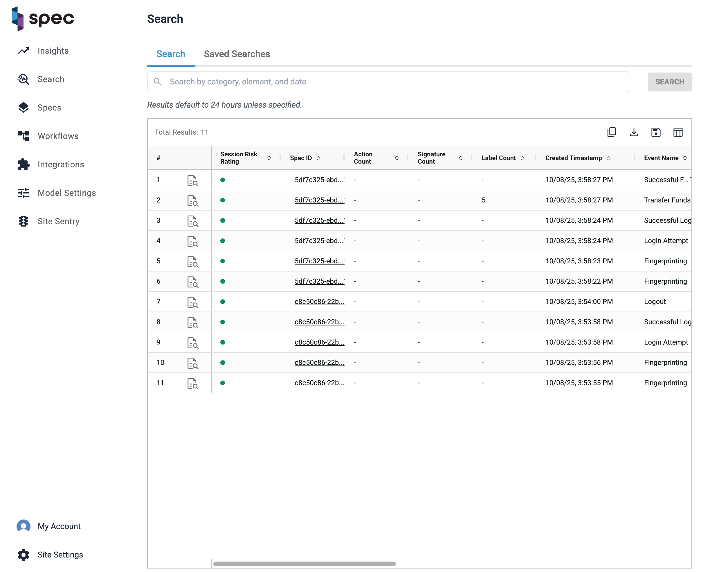Viewport: 728px width, 572px height.
Task: Open the column layout icon
Action: point(678,132)
